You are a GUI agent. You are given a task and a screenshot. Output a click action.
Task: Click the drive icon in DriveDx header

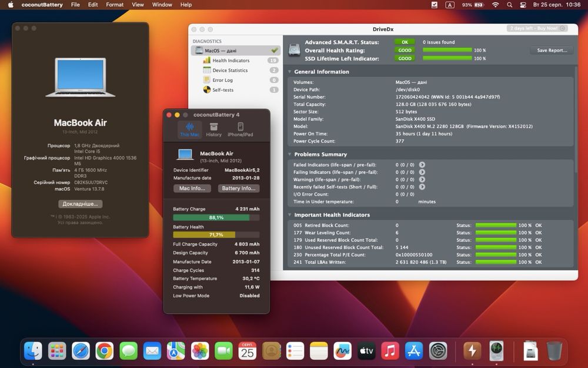pos(295,50)
